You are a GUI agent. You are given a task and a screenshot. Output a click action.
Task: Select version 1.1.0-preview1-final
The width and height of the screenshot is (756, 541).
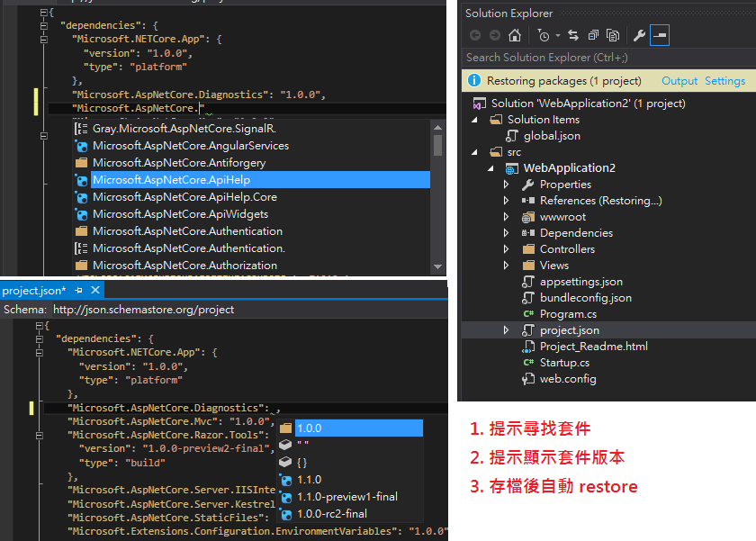(x=350, y=497)
